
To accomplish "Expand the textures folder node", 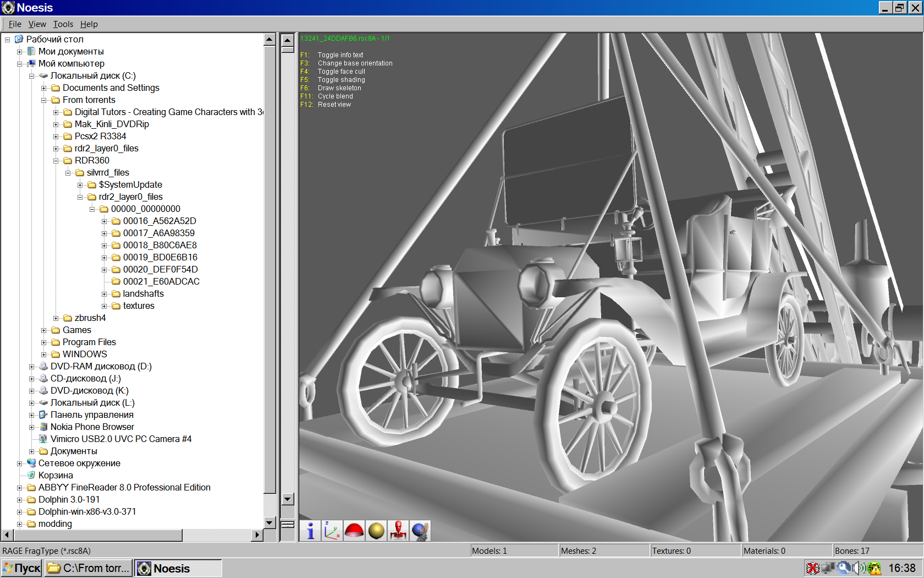I will [x=104, y=306].
